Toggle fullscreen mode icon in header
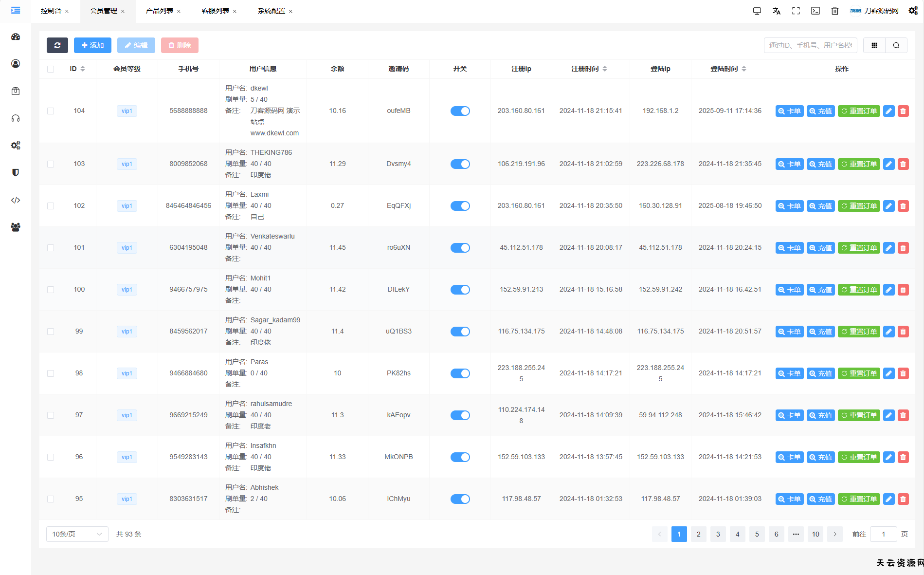Image resolution: width=924 pixels, height=575 pixels. click(x=796, y=11)
